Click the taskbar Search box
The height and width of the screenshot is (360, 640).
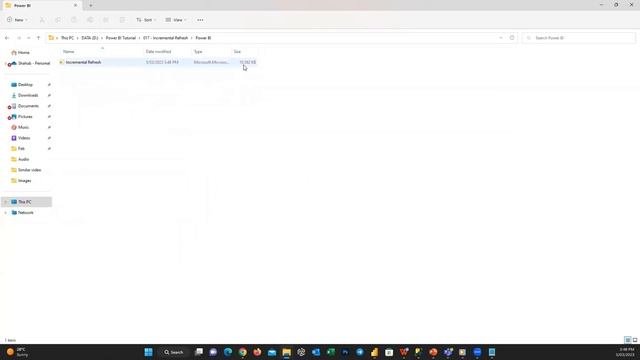click(174, 352)
